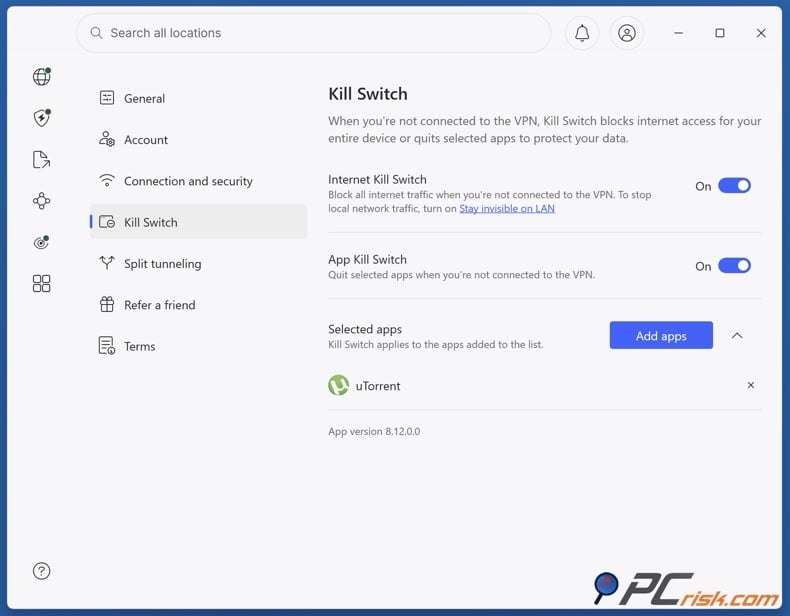Open the help question mark icon
790x616 pixels.
[41, 571]
